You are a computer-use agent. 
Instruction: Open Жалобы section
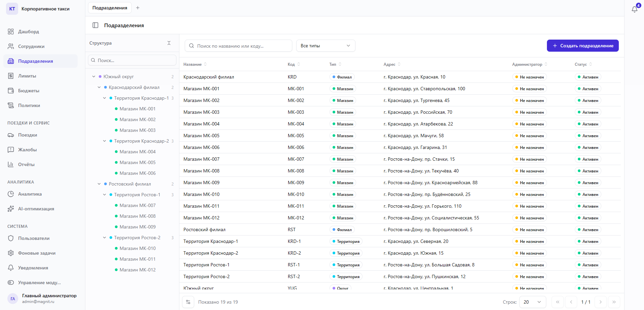pos(27,150)
